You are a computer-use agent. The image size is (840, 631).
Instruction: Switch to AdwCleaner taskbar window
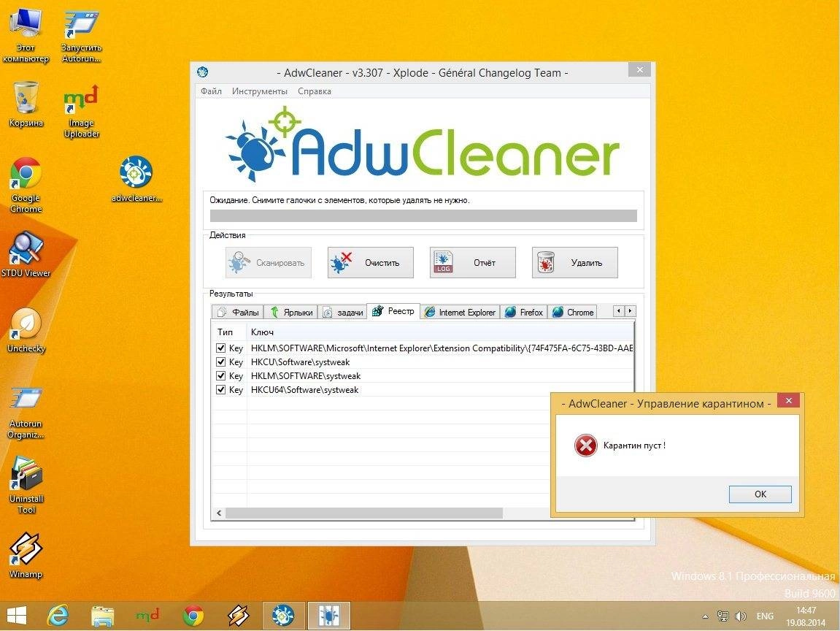point(283,616)
